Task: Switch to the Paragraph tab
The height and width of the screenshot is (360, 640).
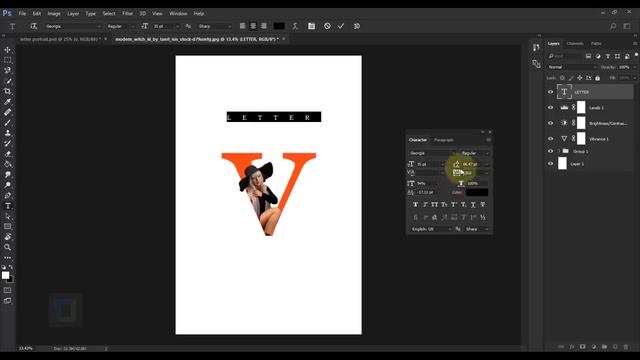Action: coord(444,140)
